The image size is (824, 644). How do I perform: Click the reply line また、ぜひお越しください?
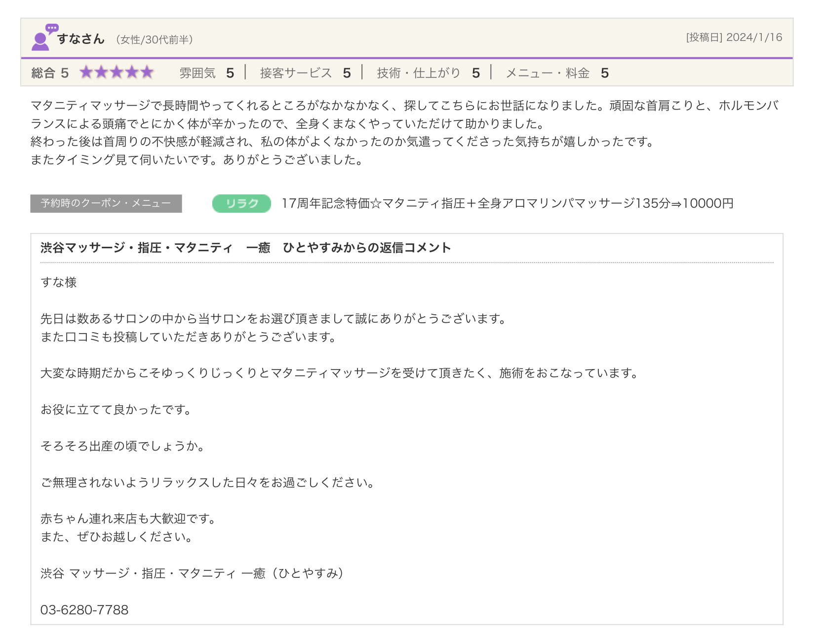pyautogui.click(x=117, y=537)
